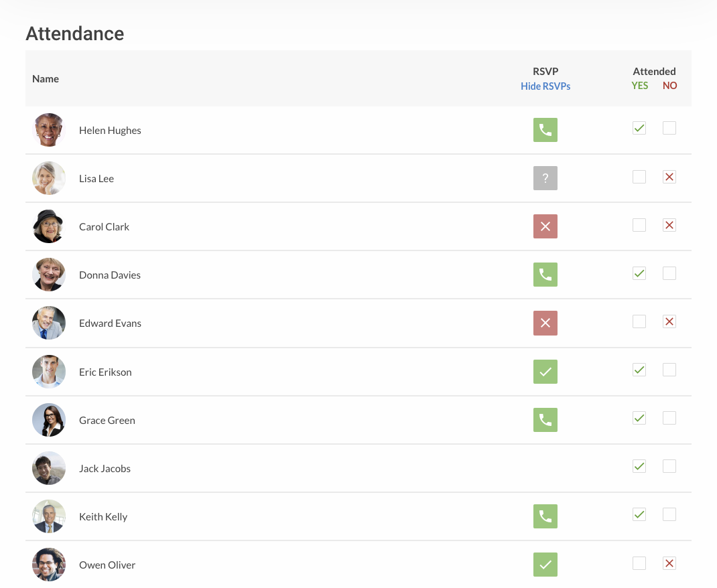Click the question-mark RSVP icon for Lisa Lee
The width and height of the screenshot is (717, 588).
(x=545, y=178)
